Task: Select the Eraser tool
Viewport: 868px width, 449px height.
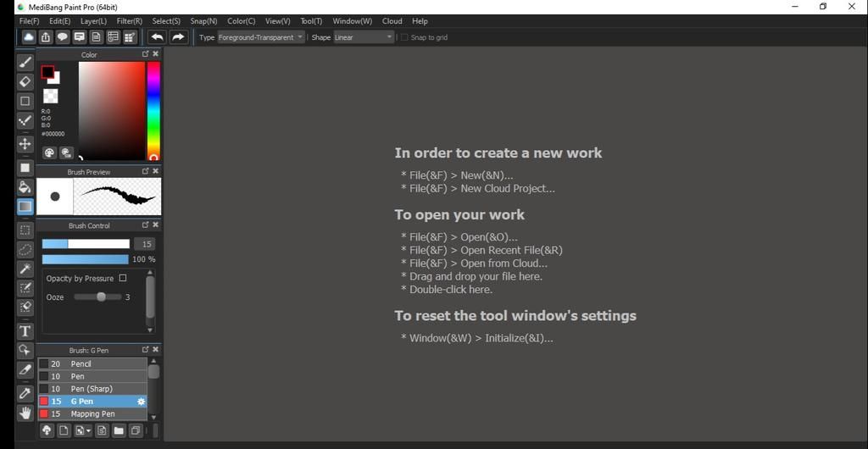Action: coord(25,82)
